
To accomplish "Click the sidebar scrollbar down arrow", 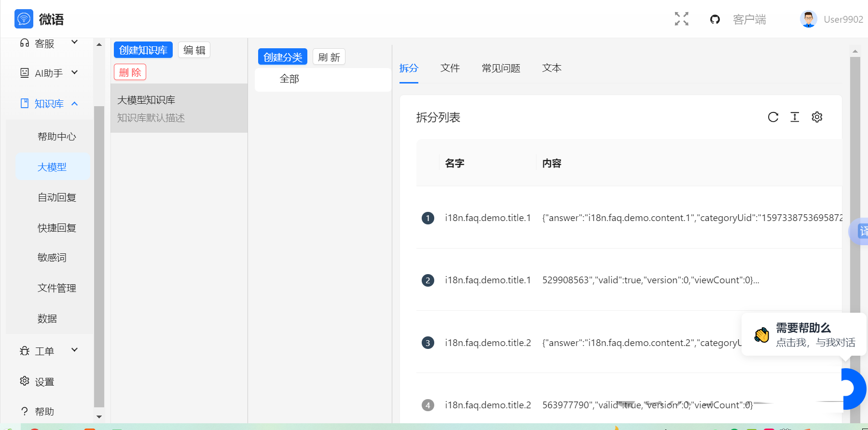I will tap(99, 417).
